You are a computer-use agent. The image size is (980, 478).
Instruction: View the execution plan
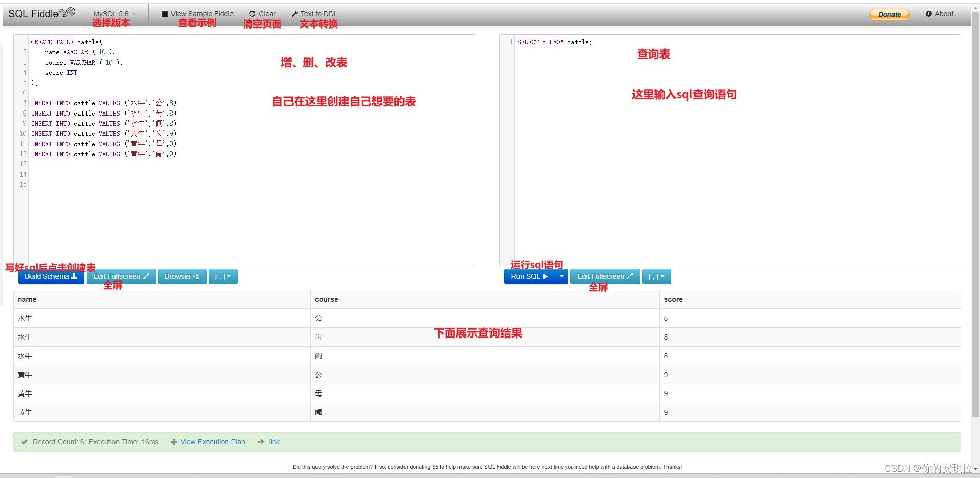pos(212,442)
